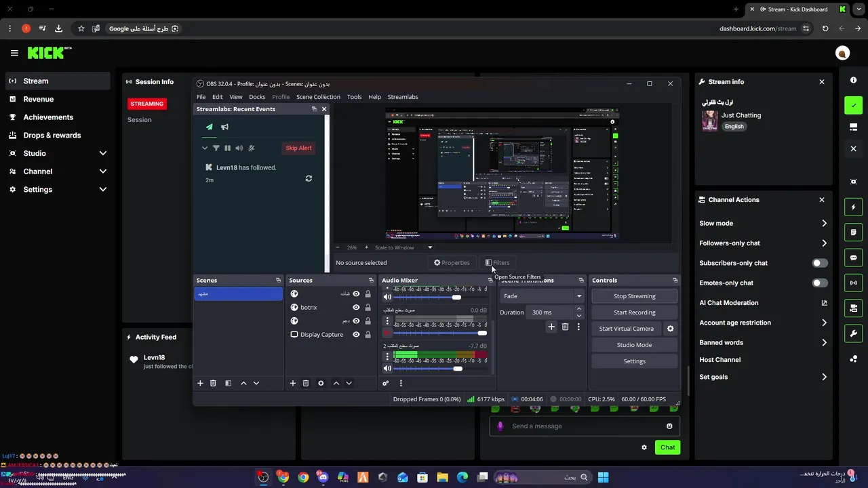
Task: Click the info icon in Kick right rail
Action: click(x=853, y=80)
